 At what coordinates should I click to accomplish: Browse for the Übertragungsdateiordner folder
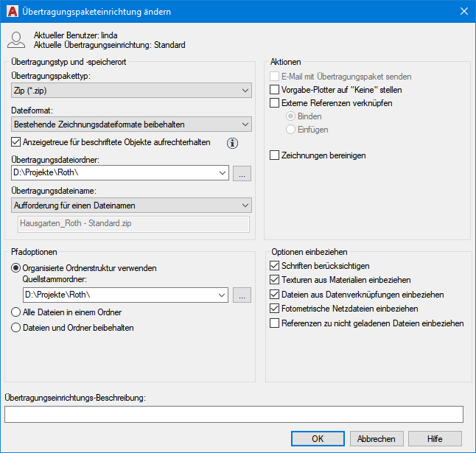pos(242,173)
